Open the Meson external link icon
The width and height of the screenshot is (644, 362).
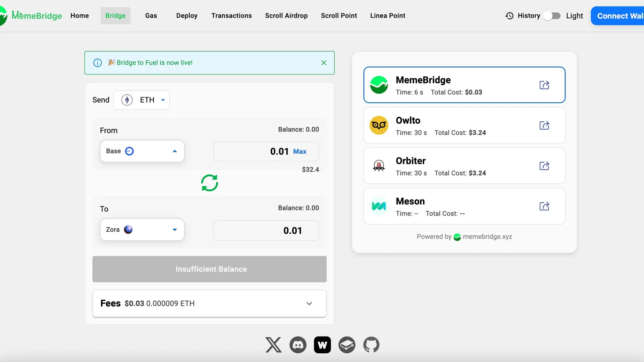pyautogui.click(x=544, y=206)
